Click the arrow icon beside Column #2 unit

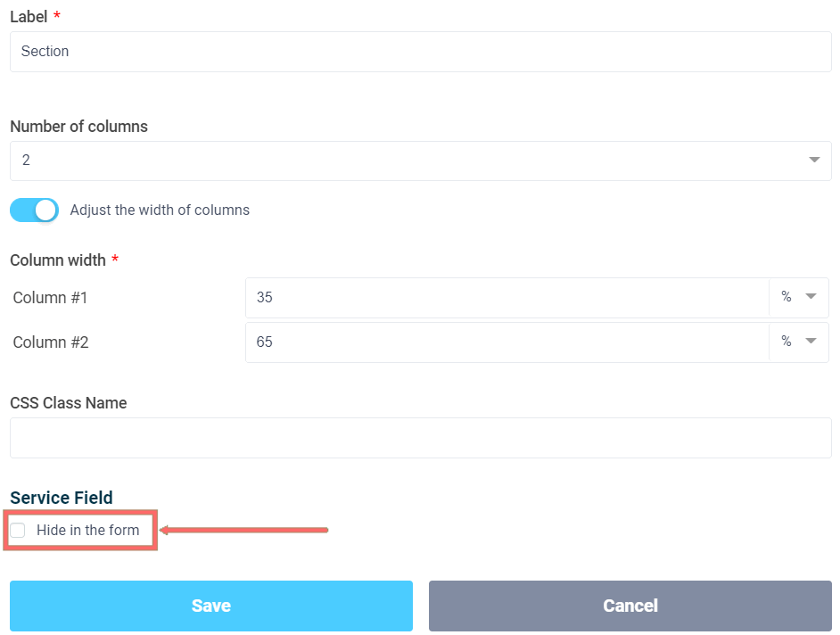pyautogui.click(x=811, y=342)
